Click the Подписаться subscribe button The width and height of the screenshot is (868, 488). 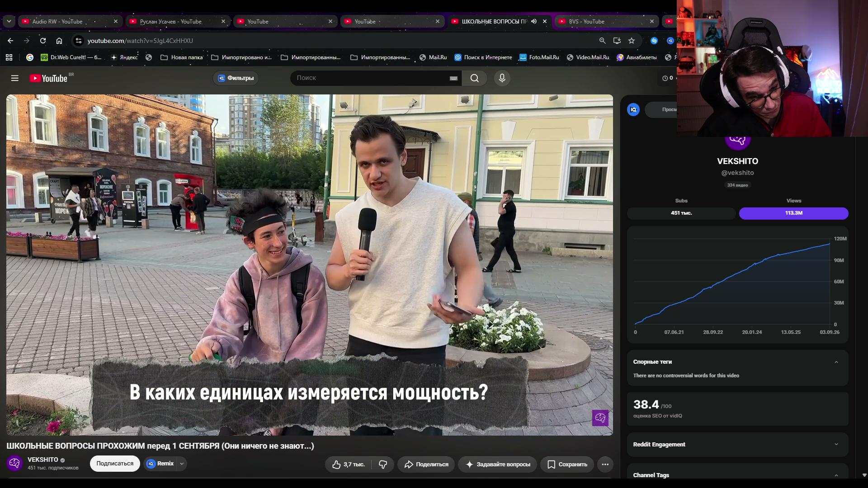(x=115, y=464)
